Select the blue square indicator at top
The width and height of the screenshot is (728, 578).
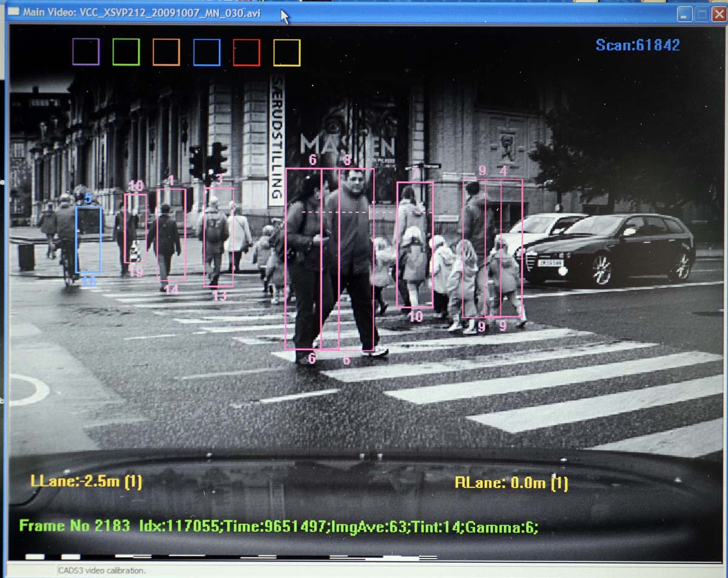click(207, 52)
